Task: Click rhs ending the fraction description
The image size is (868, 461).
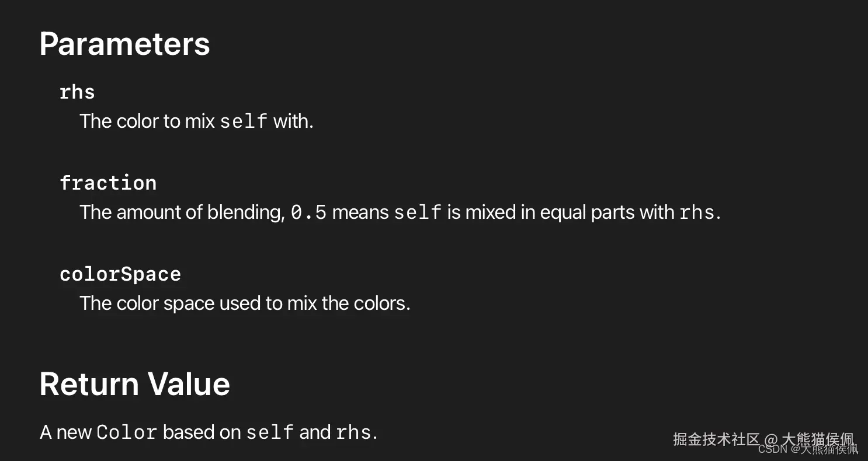Action: click(x=697, y=212)
